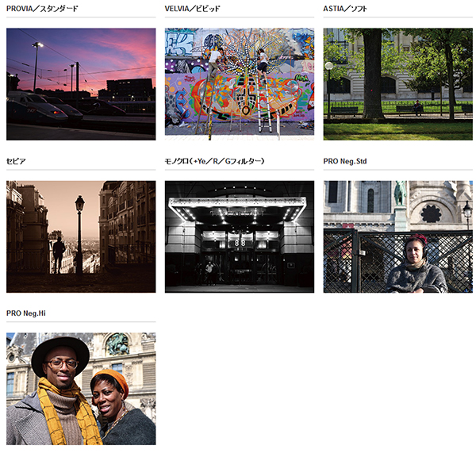Viewport: 476px width, 453px height.
Task: Open the sepia street lamp photo
Action: (x=81, y=237)
